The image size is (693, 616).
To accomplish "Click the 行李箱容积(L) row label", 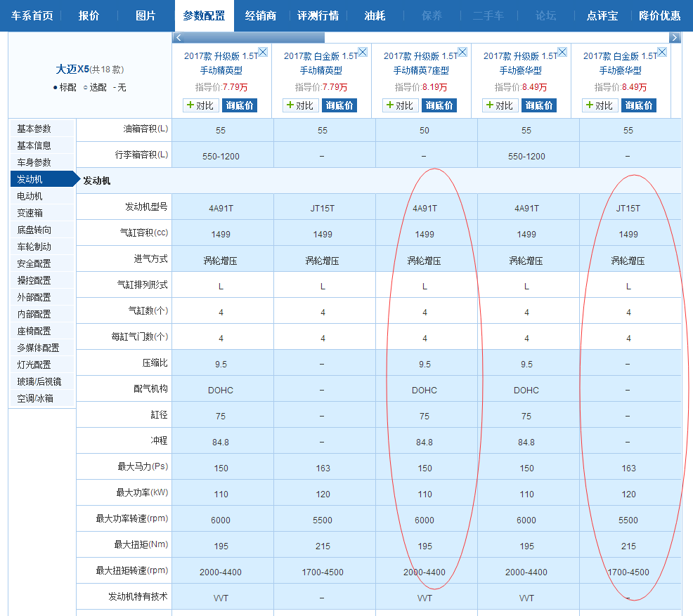I will (142, 155).
